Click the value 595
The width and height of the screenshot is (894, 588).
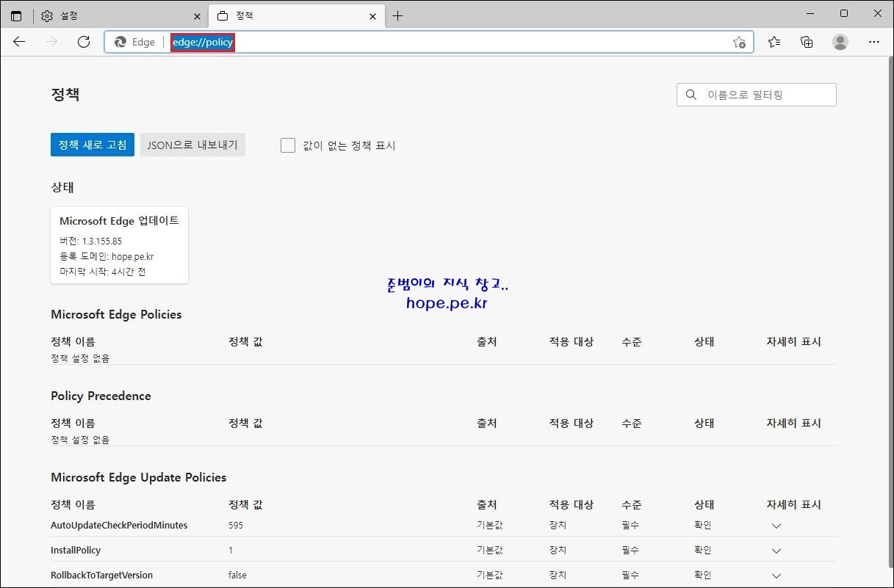pyautogui.click(x=236, y=526)
